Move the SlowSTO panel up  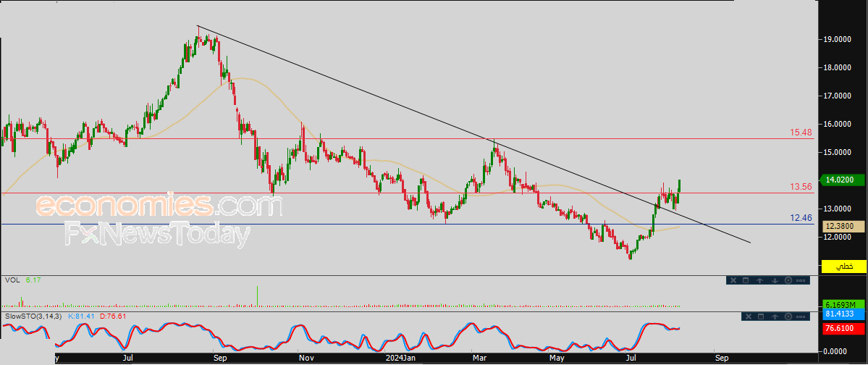point(774,316)
